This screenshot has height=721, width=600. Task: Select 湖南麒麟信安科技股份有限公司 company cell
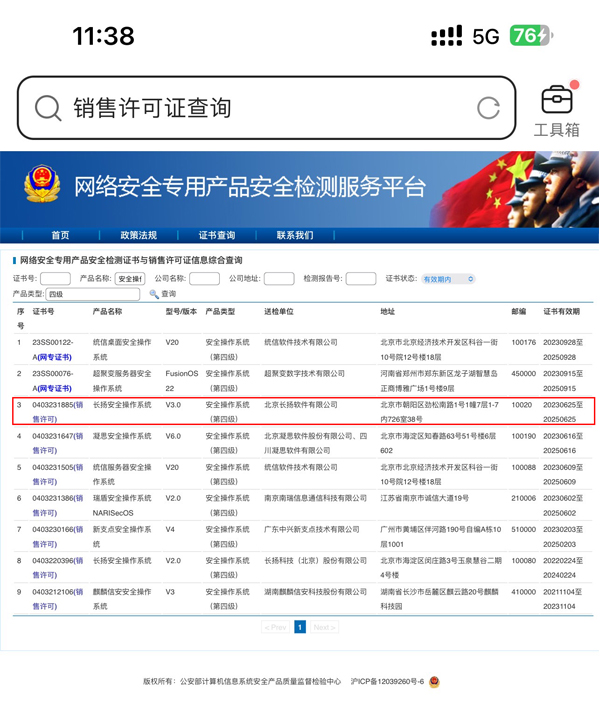[x=315, y=592]
